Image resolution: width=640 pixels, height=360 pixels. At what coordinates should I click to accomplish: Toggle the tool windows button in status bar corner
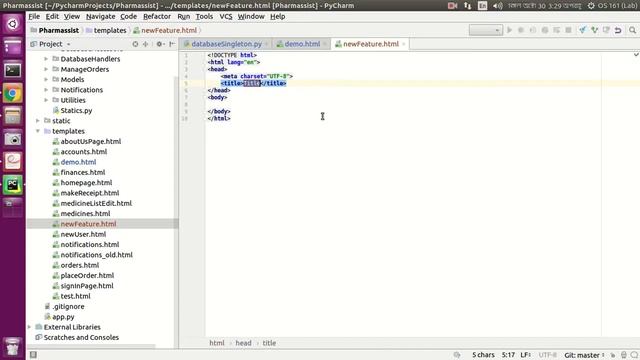[x=33, y=355]
